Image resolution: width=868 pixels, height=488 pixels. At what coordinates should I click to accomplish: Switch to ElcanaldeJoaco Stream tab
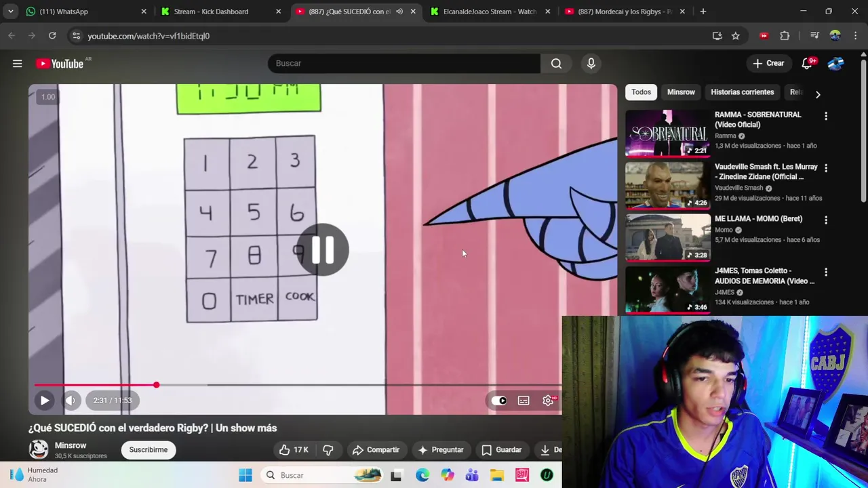pyautogui.click(x=490, y=12)
